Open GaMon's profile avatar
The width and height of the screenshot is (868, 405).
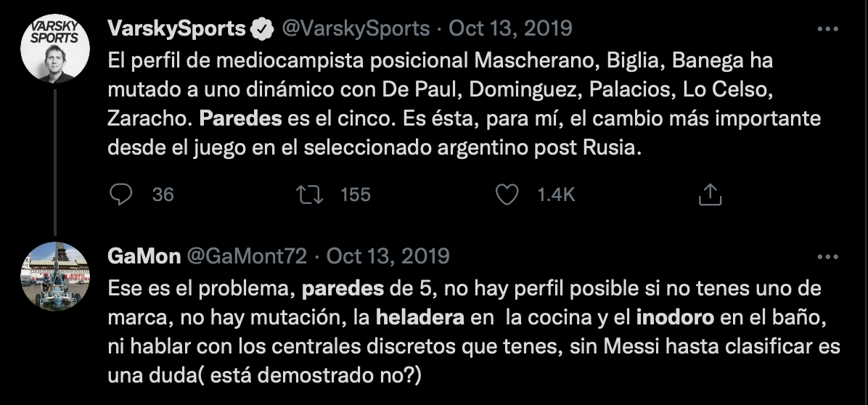(55, 276)
